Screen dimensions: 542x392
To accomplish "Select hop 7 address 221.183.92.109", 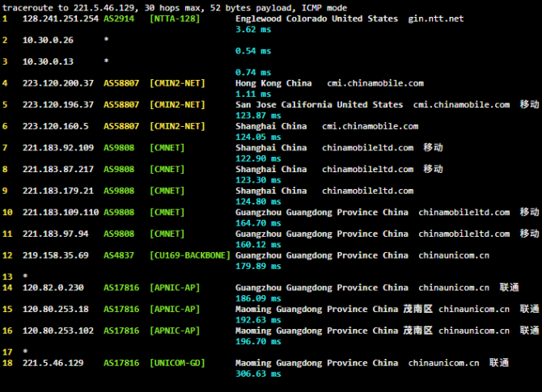I will [57, 147].
